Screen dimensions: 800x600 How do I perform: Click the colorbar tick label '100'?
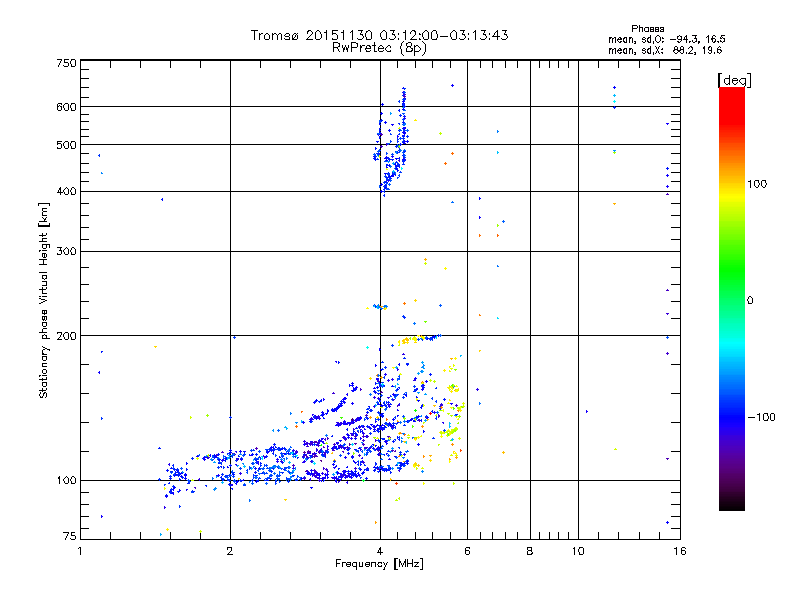click(x=757, y=184)
